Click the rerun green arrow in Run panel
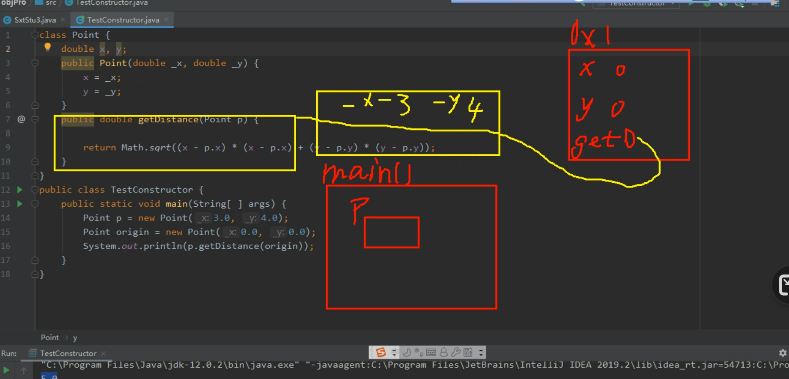This screenshot has width=789, height=379. [x=7, y=371]
